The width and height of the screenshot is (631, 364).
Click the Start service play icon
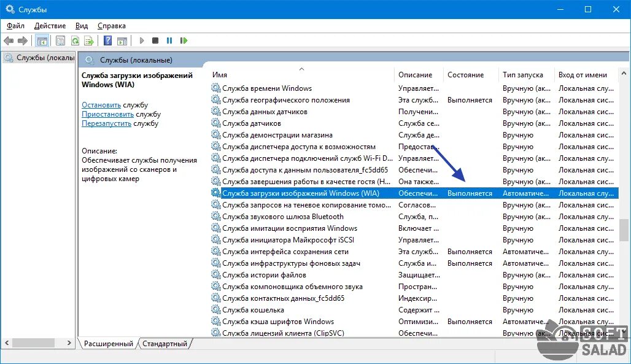[142, 41]
